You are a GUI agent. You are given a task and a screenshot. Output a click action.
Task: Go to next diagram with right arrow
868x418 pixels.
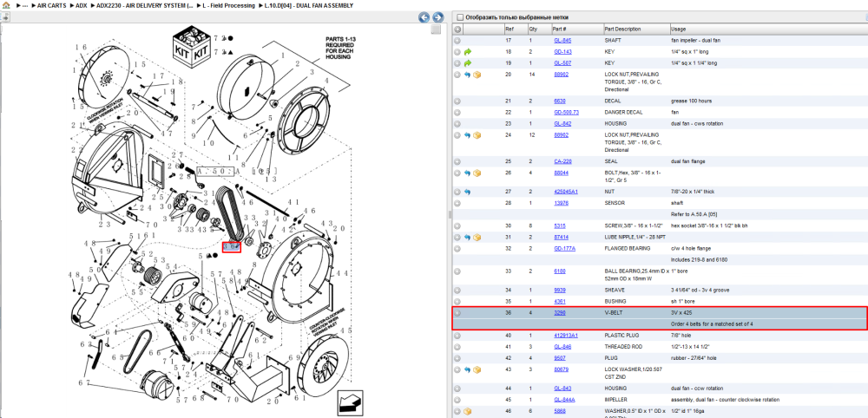(x=437, y=17)
